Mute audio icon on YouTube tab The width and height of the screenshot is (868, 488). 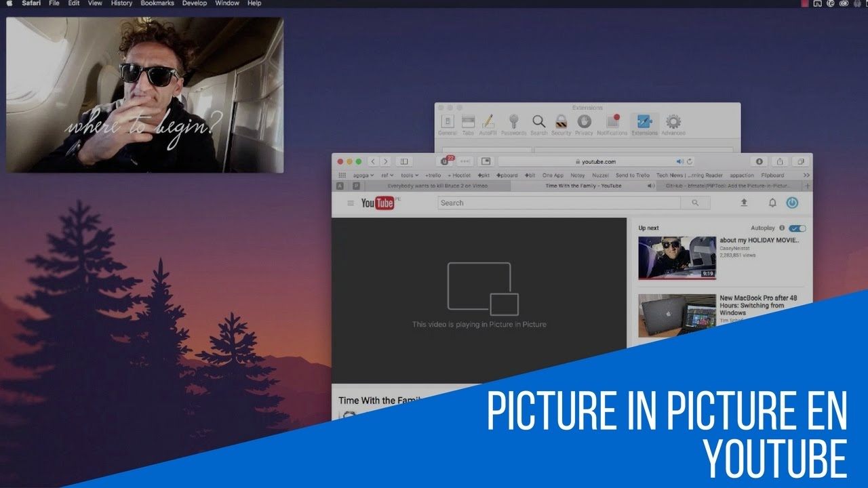point(650,186)
